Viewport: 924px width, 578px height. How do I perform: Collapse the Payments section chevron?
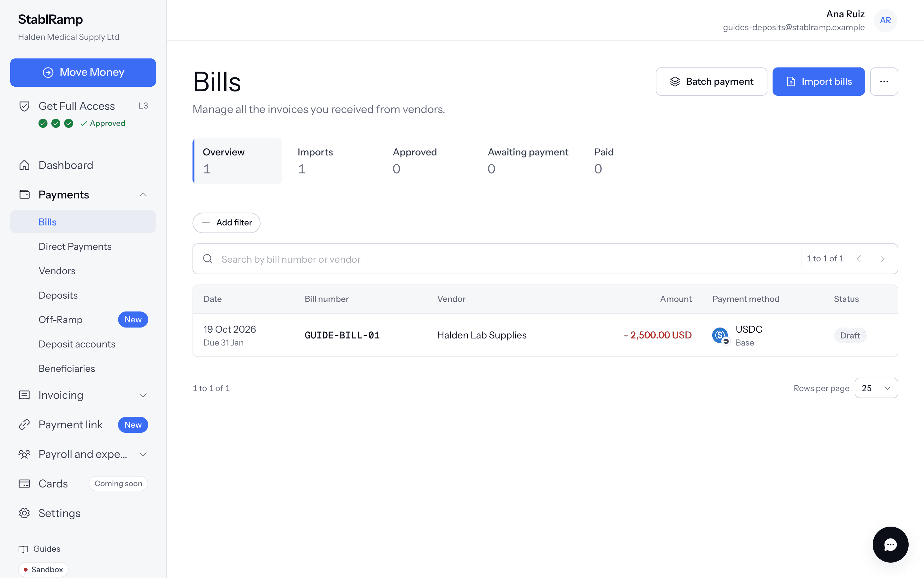point(143,194)
